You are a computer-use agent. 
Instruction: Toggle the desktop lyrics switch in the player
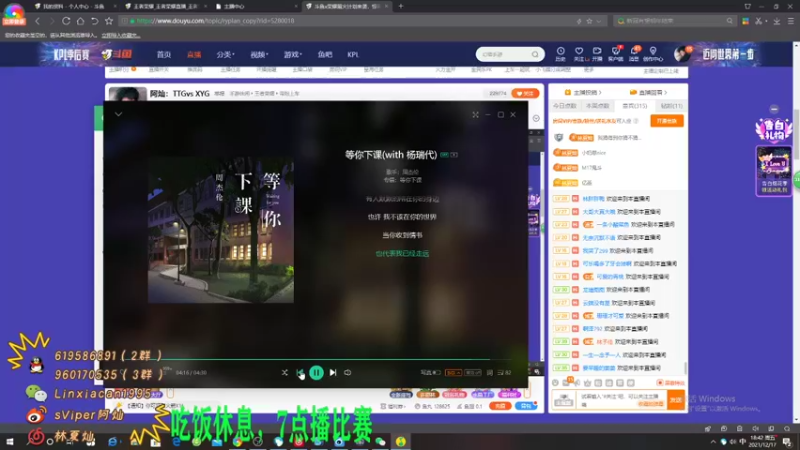430,372
